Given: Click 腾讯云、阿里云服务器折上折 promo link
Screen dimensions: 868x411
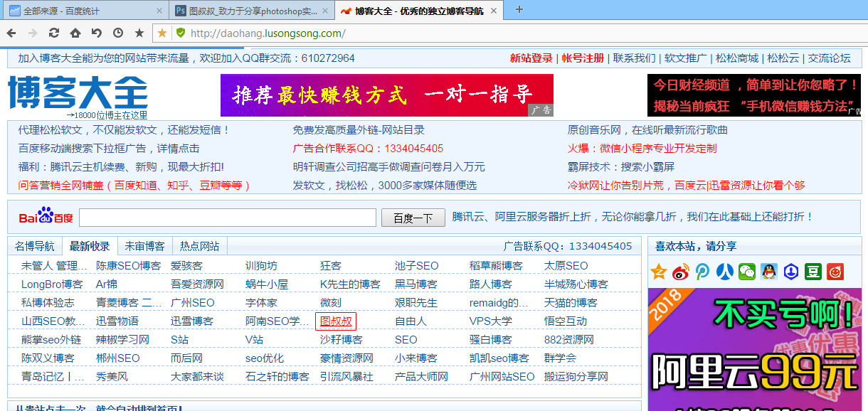Looking at the screenshot, I should (x=633, y=217).
